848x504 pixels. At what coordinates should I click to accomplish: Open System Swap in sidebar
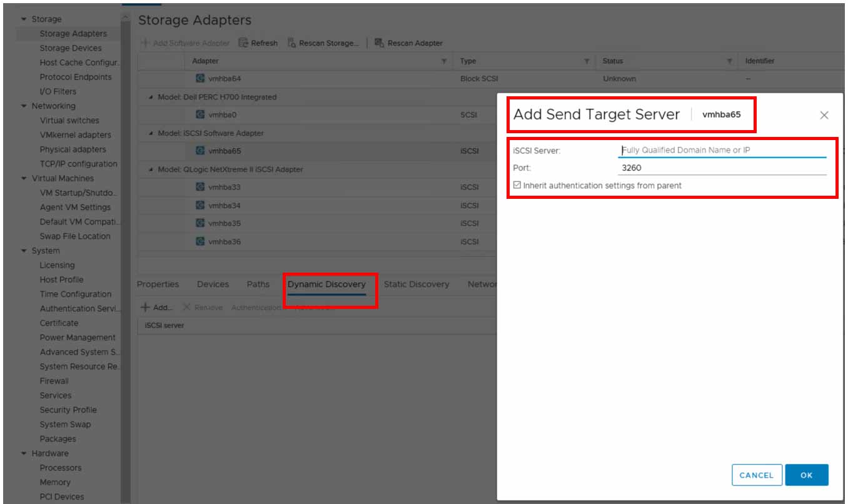(x=65, y=425)
